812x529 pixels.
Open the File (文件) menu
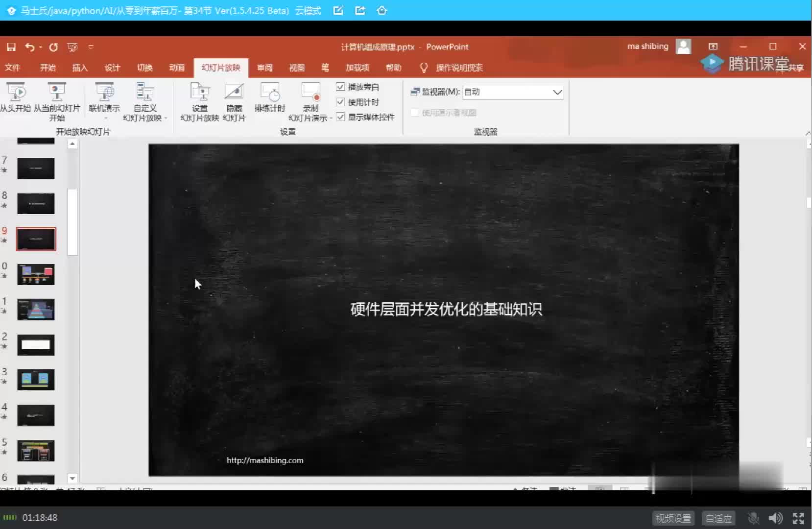pos(12,68)
